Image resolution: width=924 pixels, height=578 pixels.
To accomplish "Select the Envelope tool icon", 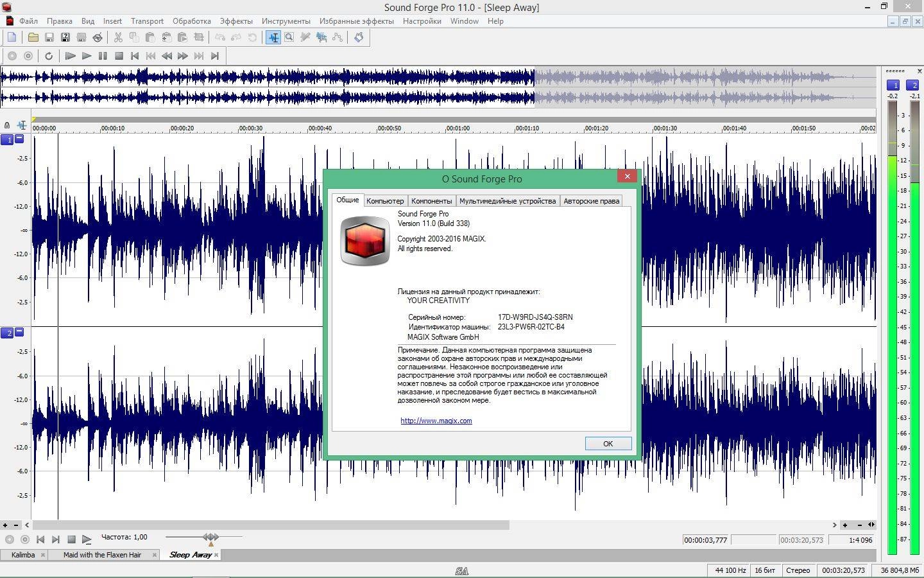I will pos(338,37).
